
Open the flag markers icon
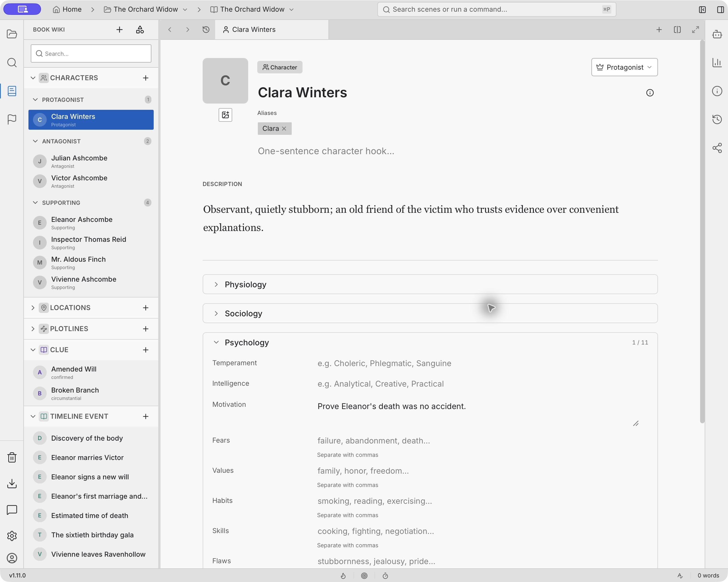(x=12, y=119)
